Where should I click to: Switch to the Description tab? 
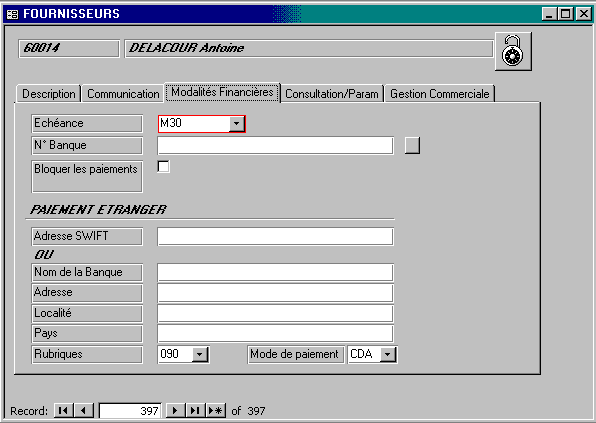point(49,94)
